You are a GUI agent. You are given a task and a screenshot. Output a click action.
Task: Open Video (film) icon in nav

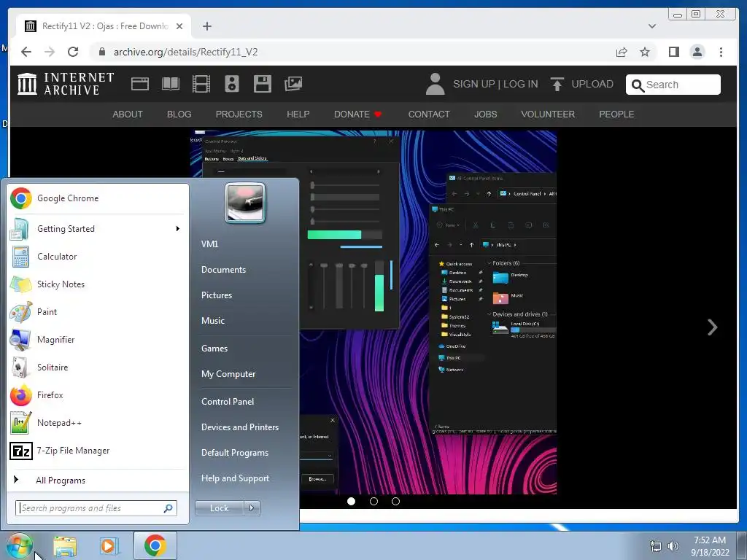point(201,84)
